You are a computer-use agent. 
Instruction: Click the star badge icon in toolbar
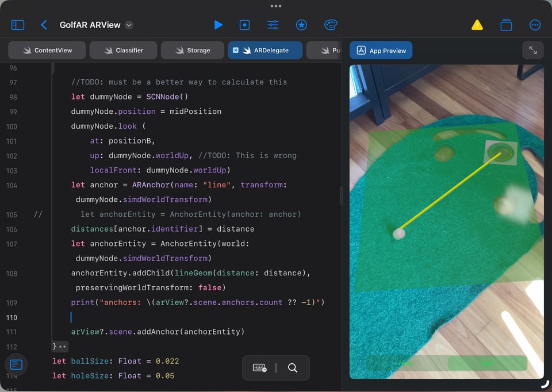coord(301,25)
